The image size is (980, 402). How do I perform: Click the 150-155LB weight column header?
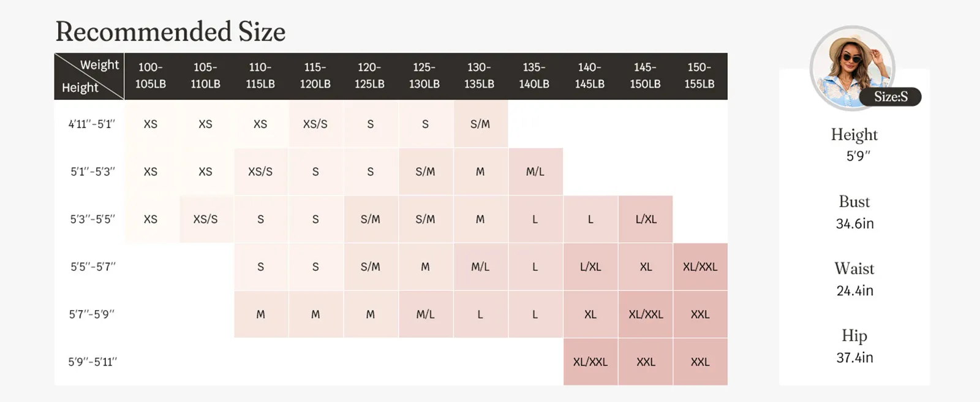(699, 75)
